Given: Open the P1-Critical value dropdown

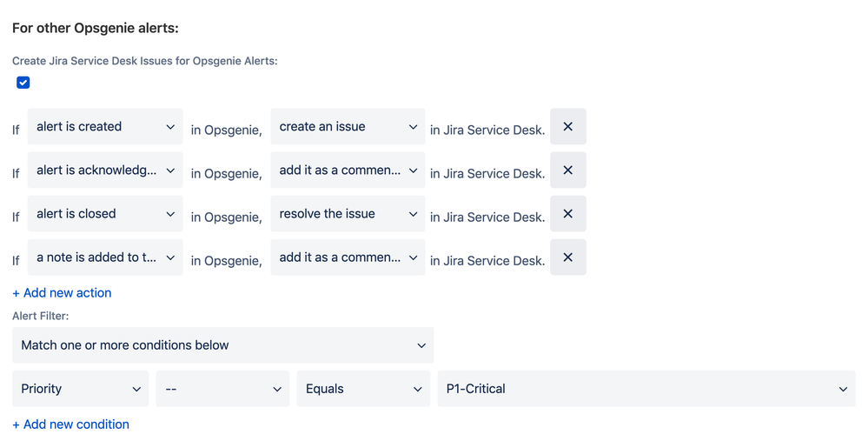Looking at the screenshot, I should (x=646, y=389).
